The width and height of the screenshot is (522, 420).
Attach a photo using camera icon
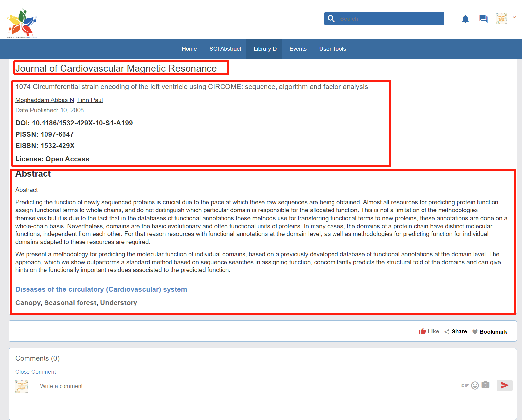coord(485,385)
